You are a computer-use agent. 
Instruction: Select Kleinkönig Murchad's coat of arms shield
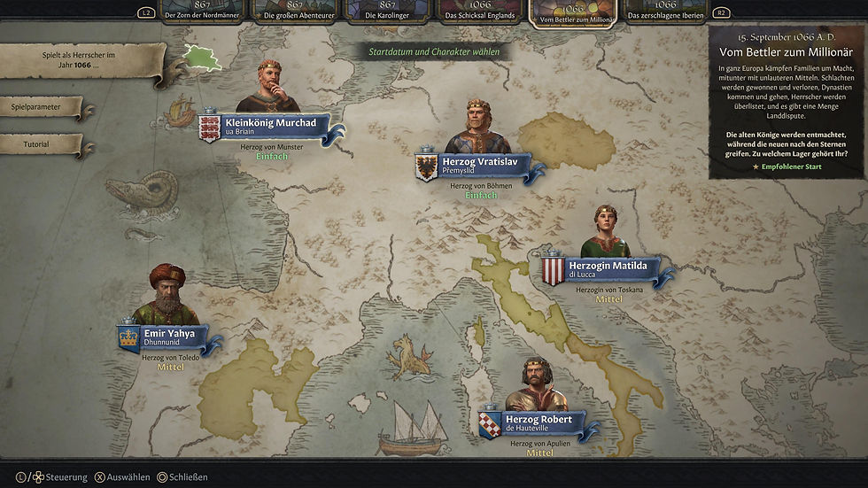point(210,127)
